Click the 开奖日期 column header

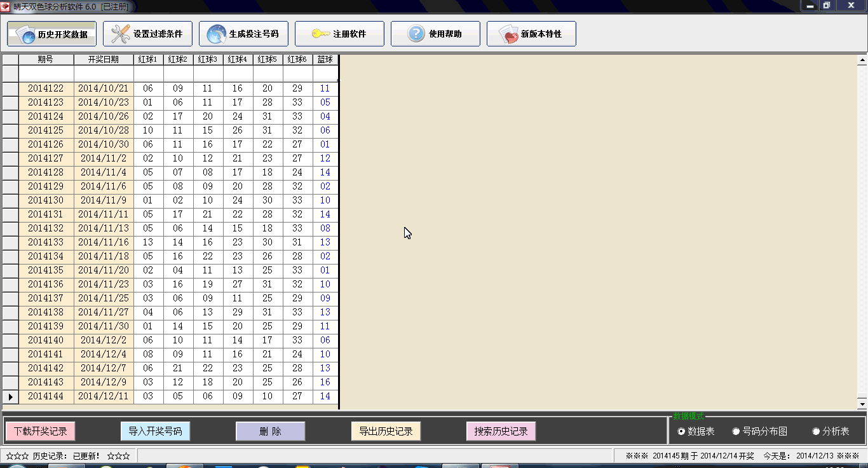tap(104, 59)
